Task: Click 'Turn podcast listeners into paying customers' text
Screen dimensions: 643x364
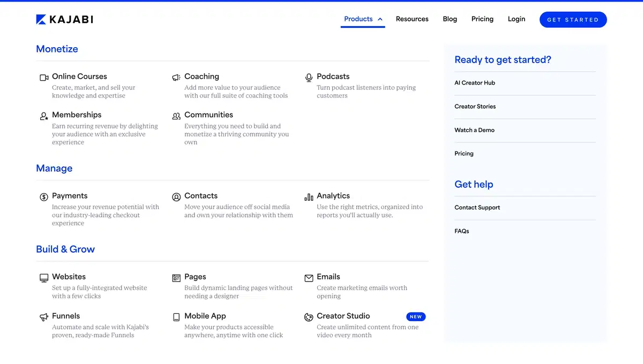Action: (x=366, y=92)
